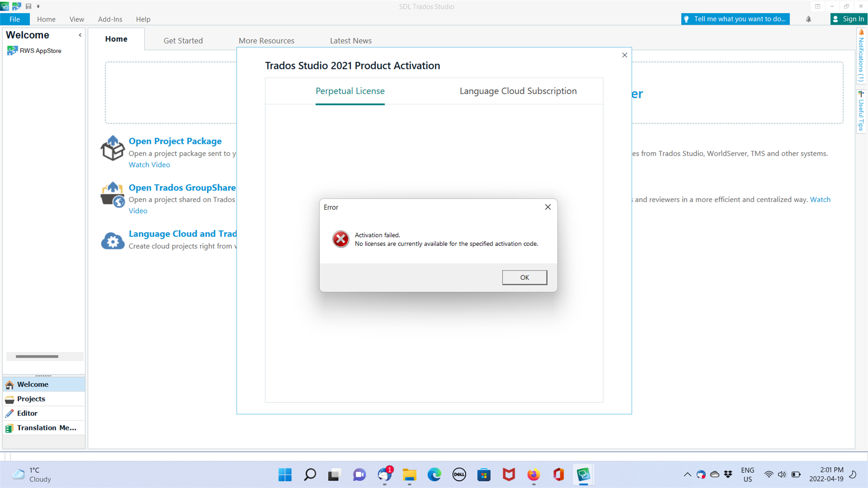The width and height of the screenshot is (868, 488).
Task: Select the Latest News tab
Action: (351, 41)
